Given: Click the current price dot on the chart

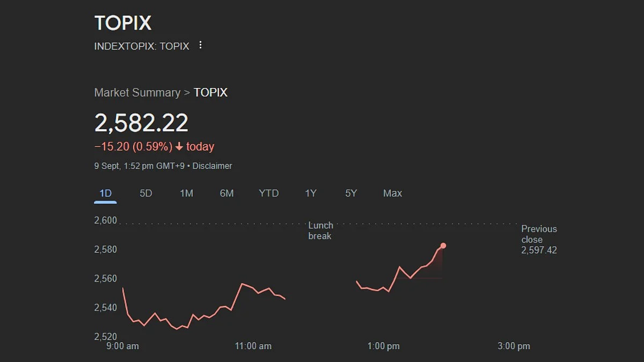Looking at the screenshot, I should [443, 246].
